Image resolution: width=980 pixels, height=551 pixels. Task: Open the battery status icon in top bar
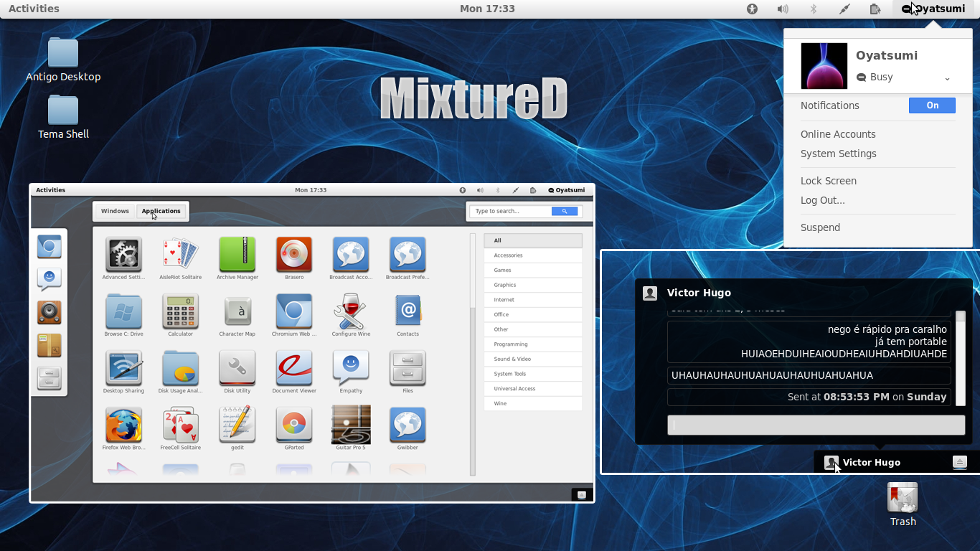click(x=875, y=9)
